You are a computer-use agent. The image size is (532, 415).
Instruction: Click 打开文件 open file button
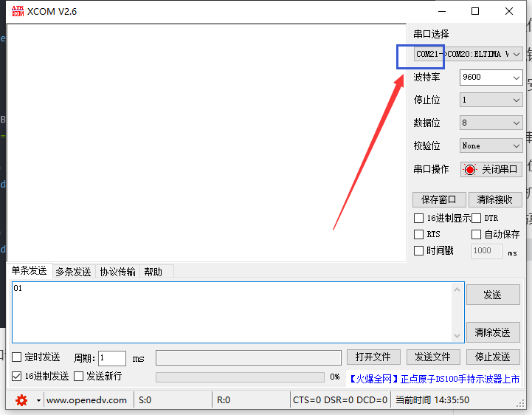tap(373, 357)
